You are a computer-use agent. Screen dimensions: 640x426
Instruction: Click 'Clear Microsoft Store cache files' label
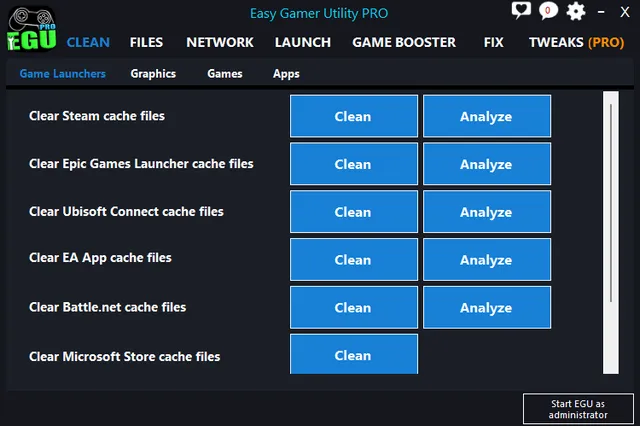point(124,357)
